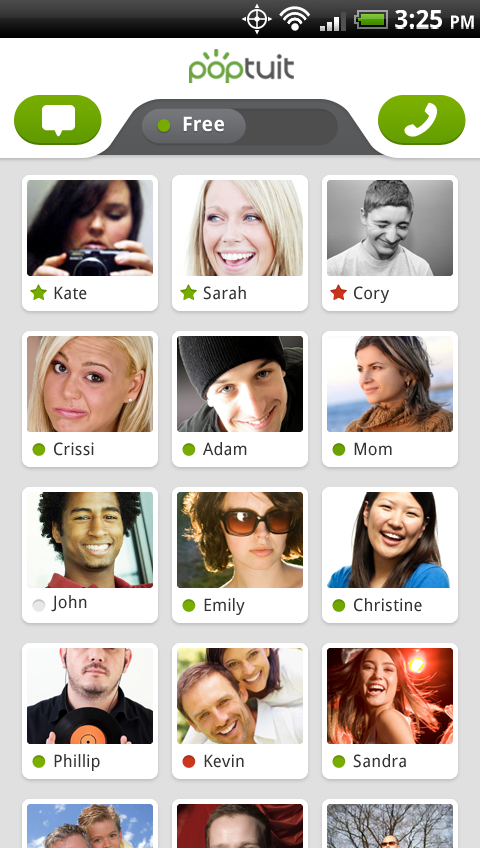The height and width of the screenshot is (848, 480).
Task: Click Kate's green favorite star
Action: 38,293
